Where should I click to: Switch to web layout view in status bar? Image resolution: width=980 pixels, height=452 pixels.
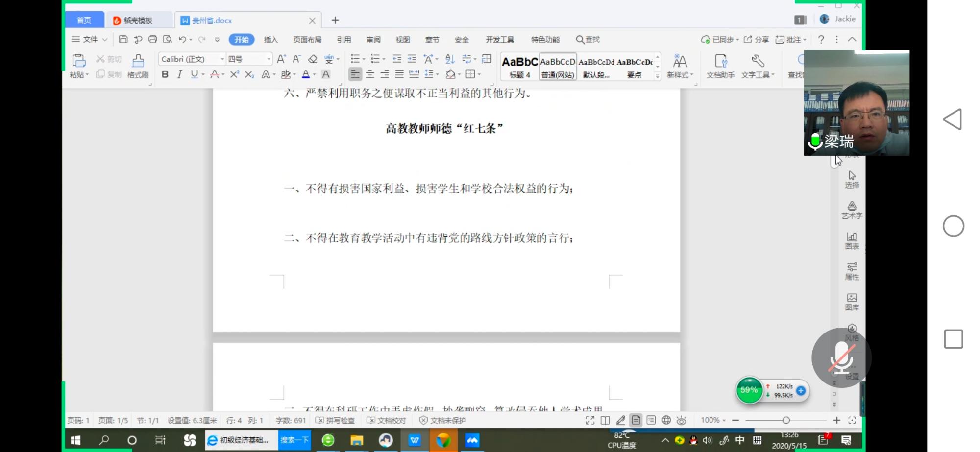(666, 420)
